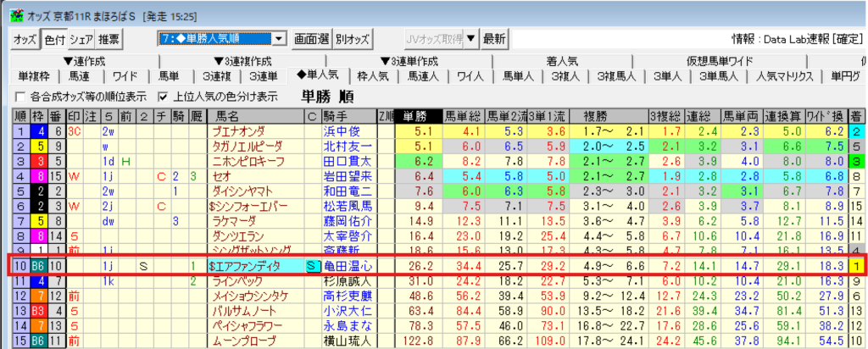This screenshot has width=868, height=349.
Task: Click the S marker beside エアファンディタ
Action: [x=312, y=266]
